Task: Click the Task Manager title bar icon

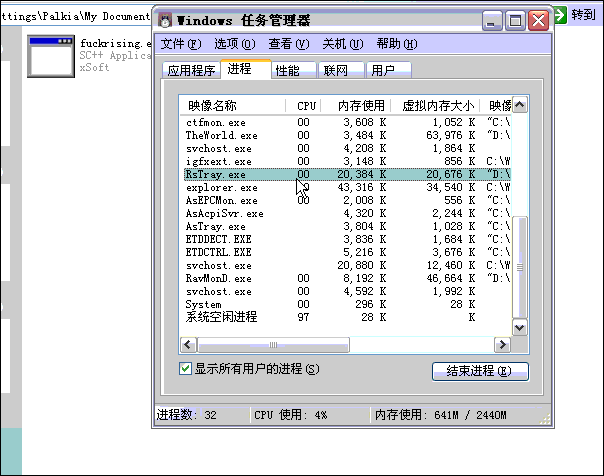Action: [x=165, y=20]
